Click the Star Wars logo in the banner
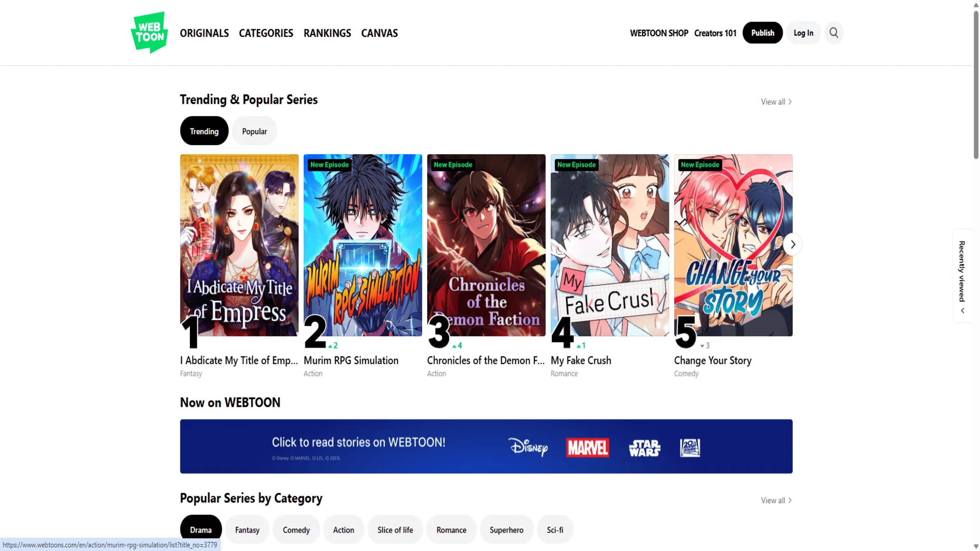The height and width of the screenshot is (551, 980). coord(644,448)
